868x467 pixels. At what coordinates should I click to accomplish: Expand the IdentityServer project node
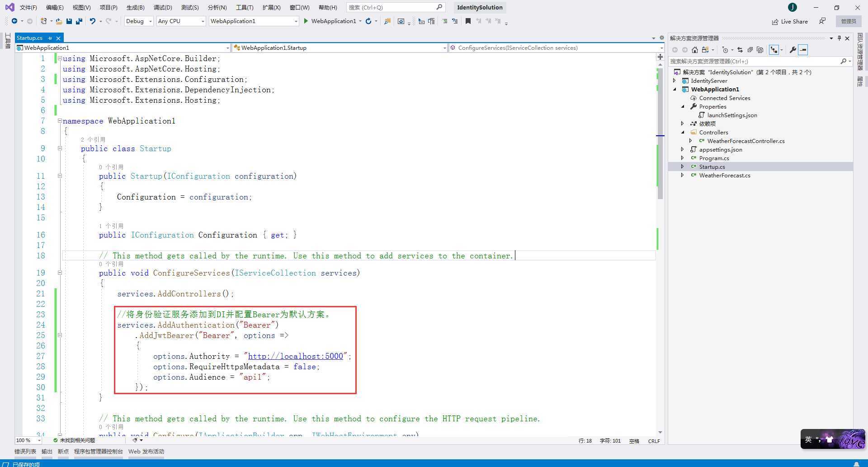(x=675, y=81)
